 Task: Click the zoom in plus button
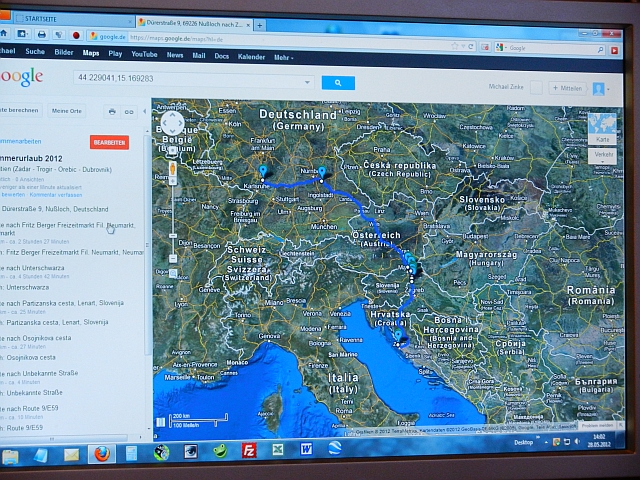[173, 181]
